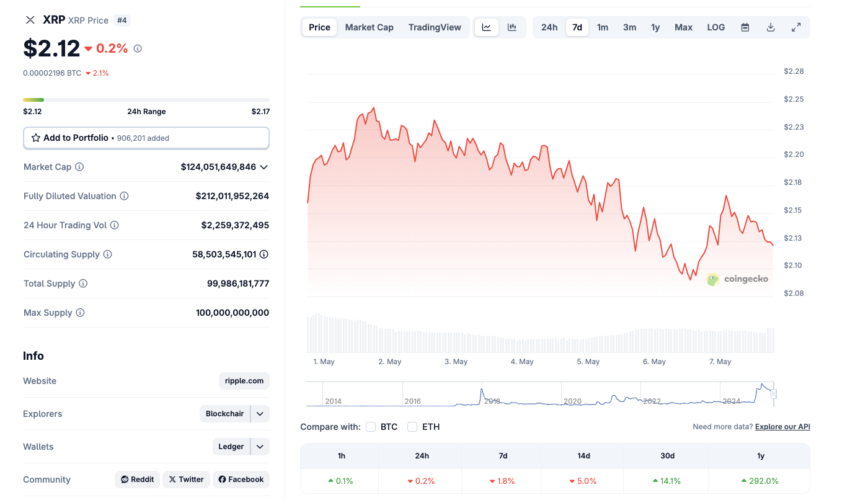Open the ripple.com website link
Image resolution: width=868 pixels, height=500 pixels.
click(x=244, y=381)
